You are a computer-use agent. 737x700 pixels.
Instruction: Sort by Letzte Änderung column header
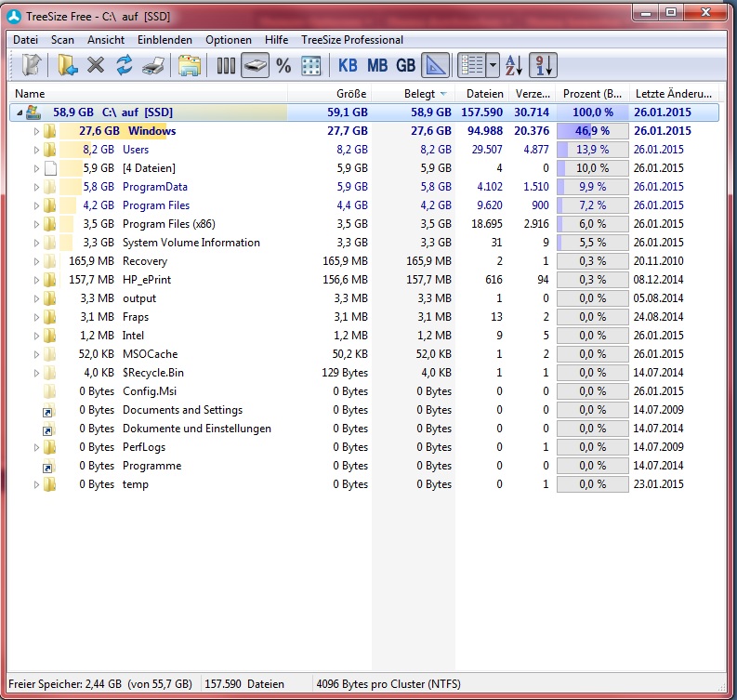click(673, 94)
